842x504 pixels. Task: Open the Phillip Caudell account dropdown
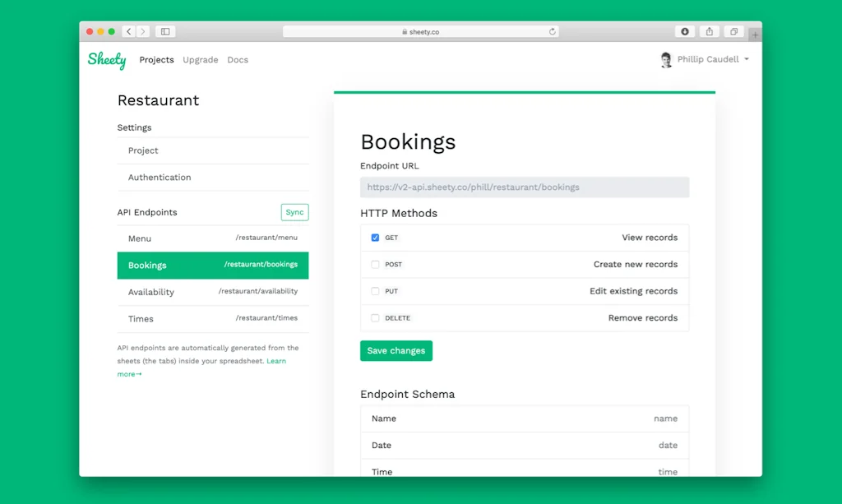point(705,60)
